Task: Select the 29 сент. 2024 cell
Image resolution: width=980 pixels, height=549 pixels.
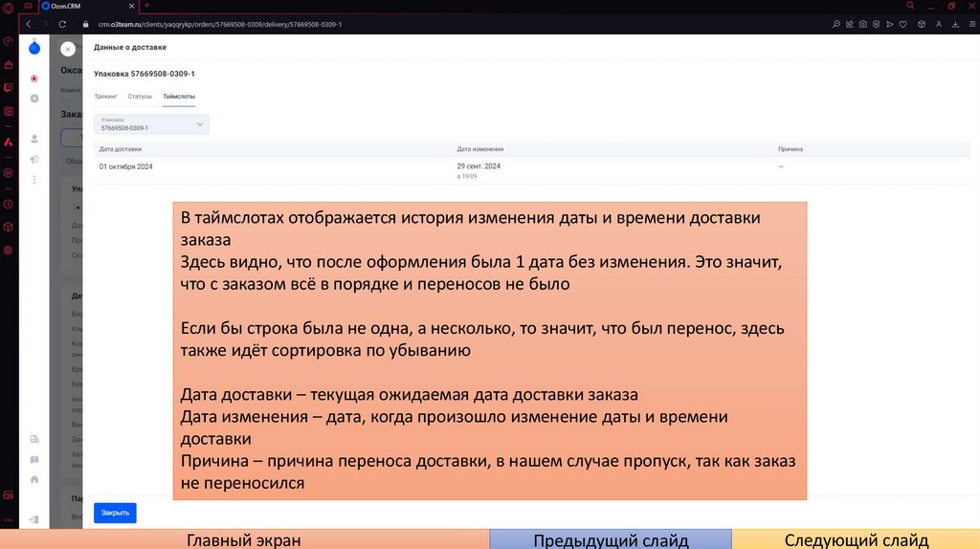Action: coord(479,166)
